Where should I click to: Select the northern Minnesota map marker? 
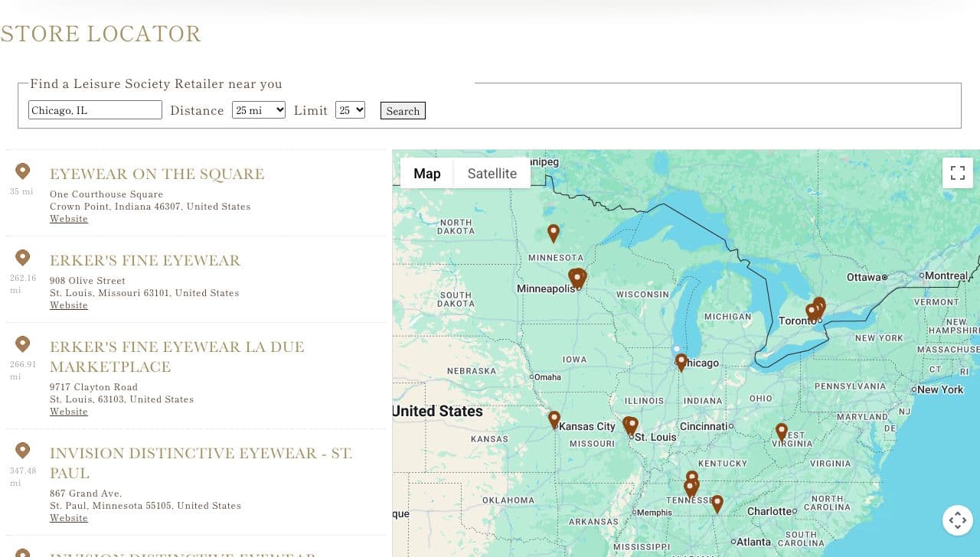tap(554, 233)
